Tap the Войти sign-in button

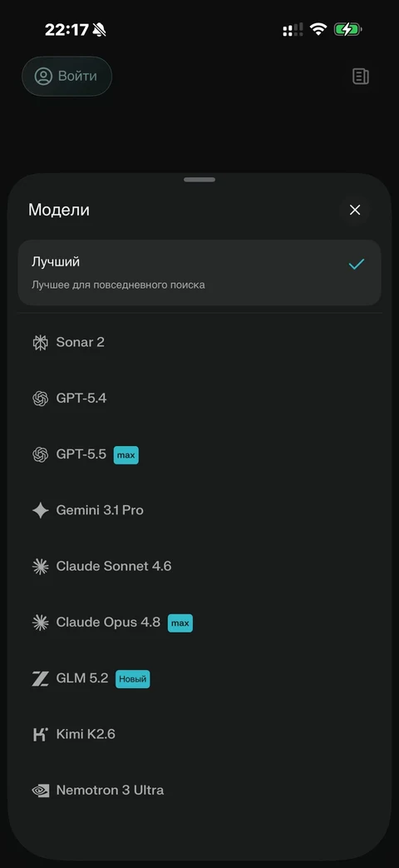(66, 77)
